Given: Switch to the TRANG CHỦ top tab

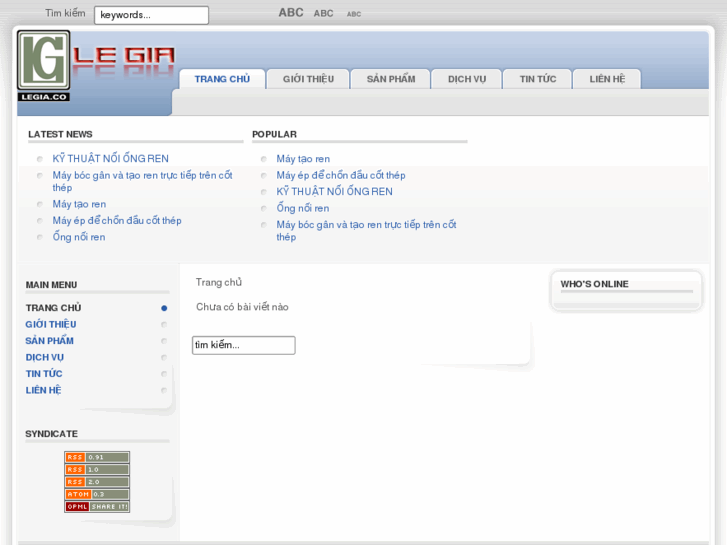Looking at the screenshot, I should pos(222,79).
